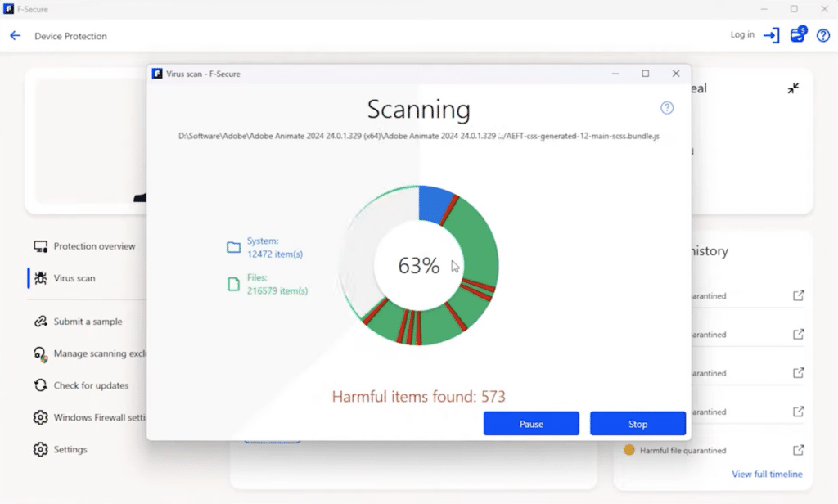The image size is (838, 504).
Task: Click the F-Secure logo in title bar
Action: (9, 8)
